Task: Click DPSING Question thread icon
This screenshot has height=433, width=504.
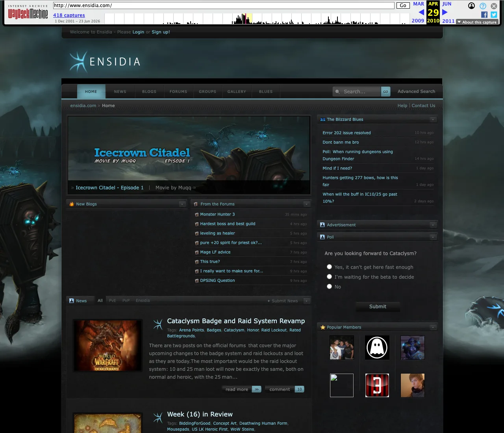Action: pyautogui.click(x=197, y=281)
